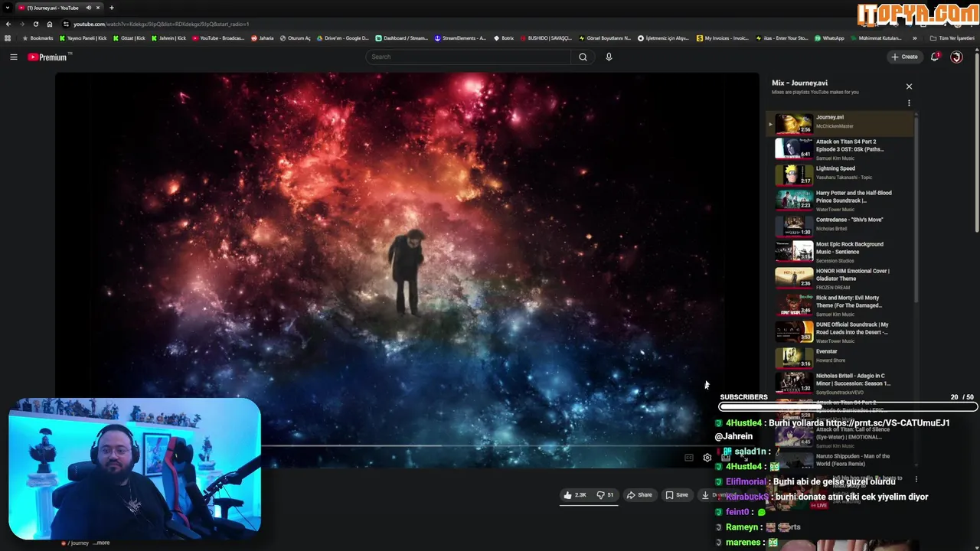Start voice search with the microphone

(609, 57)
